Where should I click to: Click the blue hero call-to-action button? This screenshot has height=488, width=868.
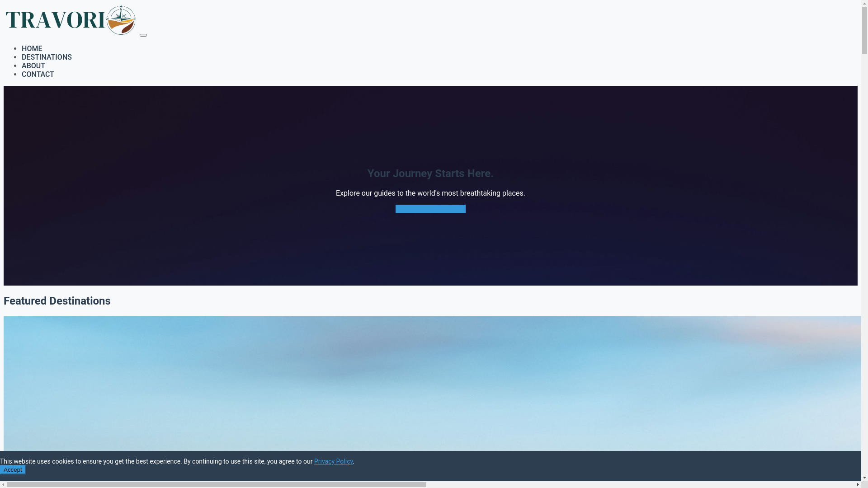coord(430,209)
